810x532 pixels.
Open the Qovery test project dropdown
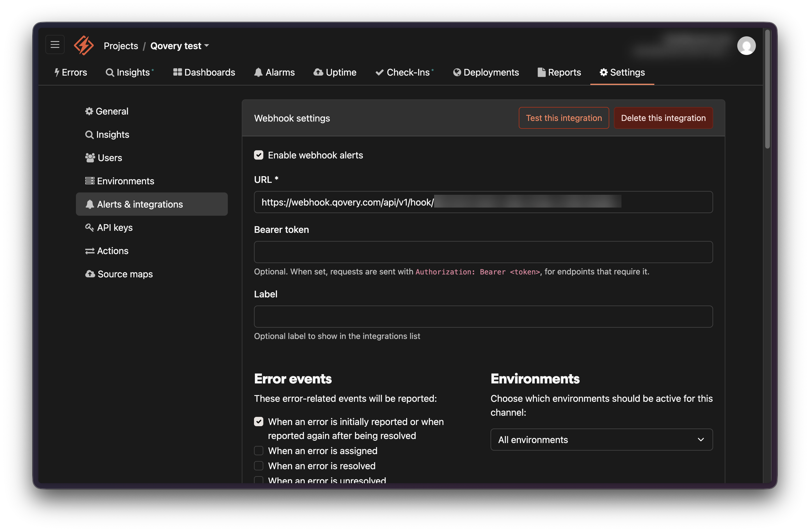(180, 46)
